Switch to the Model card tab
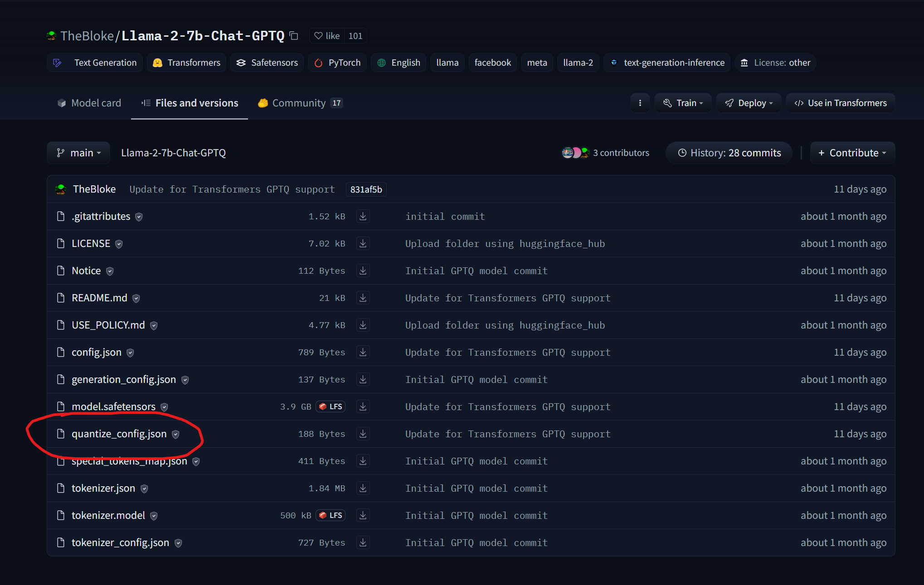This screenshot has width=924, height=585. (x=89, y=103)
